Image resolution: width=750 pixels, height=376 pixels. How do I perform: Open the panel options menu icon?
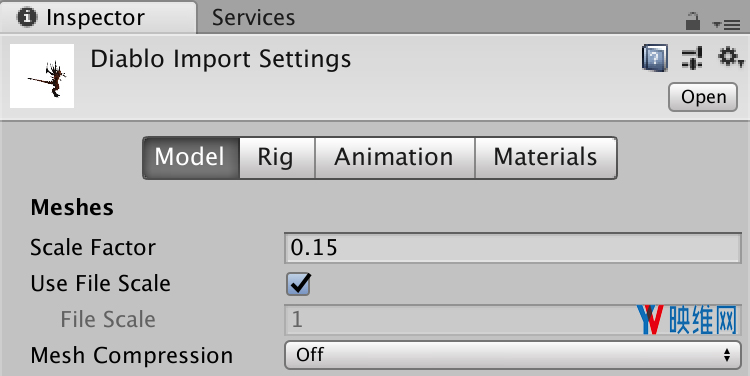point(727,24)
